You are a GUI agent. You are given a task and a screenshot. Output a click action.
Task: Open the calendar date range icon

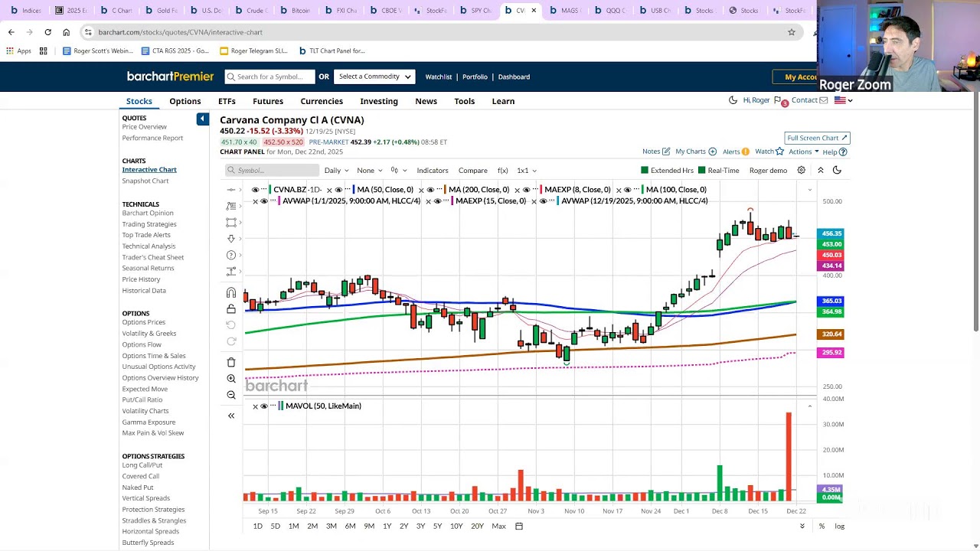coord(519,527)
